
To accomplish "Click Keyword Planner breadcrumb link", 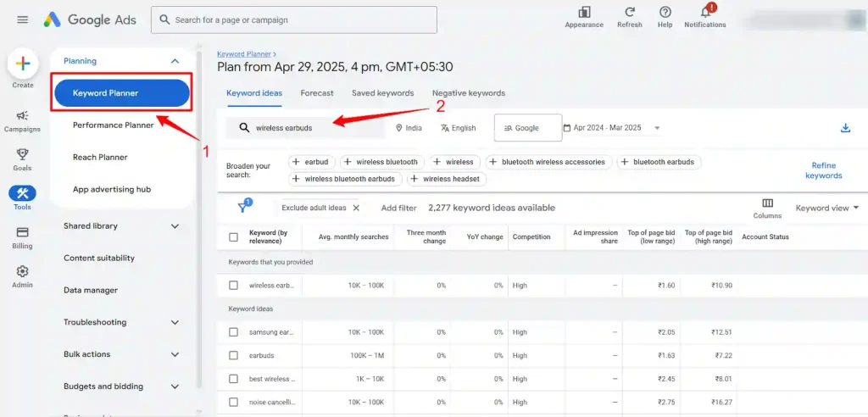I will click(244, 54).
